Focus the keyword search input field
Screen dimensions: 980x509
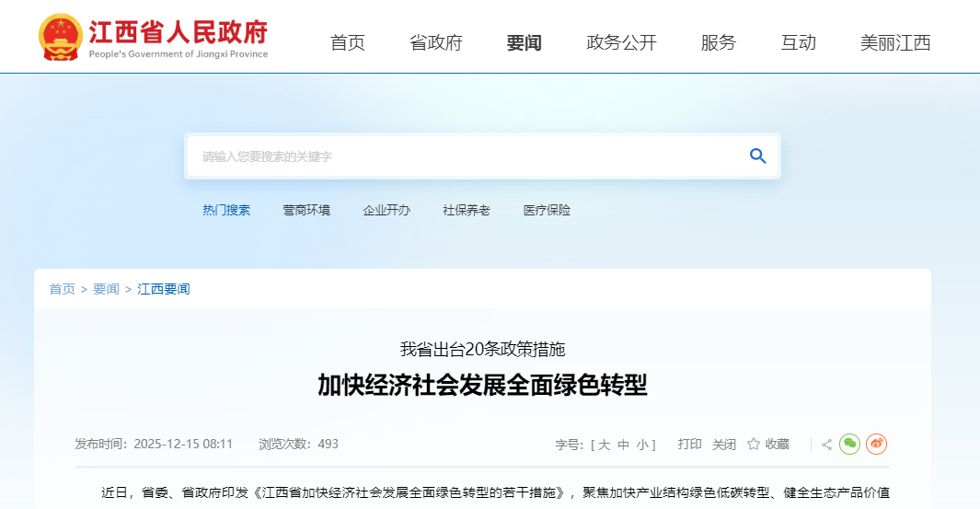[x=460, y=156]
